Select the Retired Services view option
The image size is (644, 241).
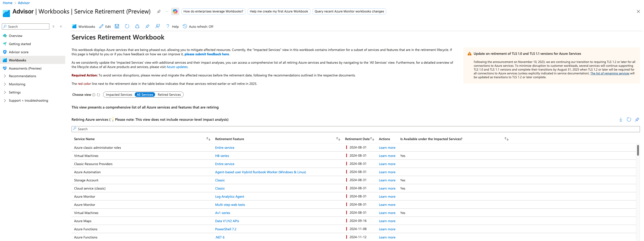[169, 95]
